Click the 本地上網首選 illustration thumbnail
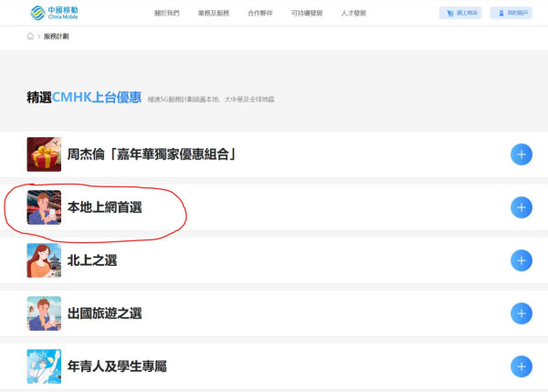This screenshot has width=548, height=392. coord(44,207)
